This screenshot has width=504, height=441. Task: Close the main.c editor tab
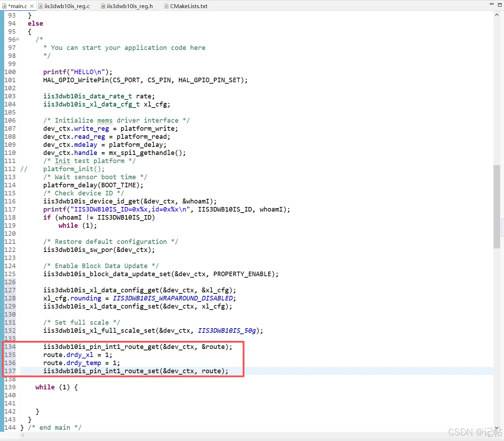32,6
